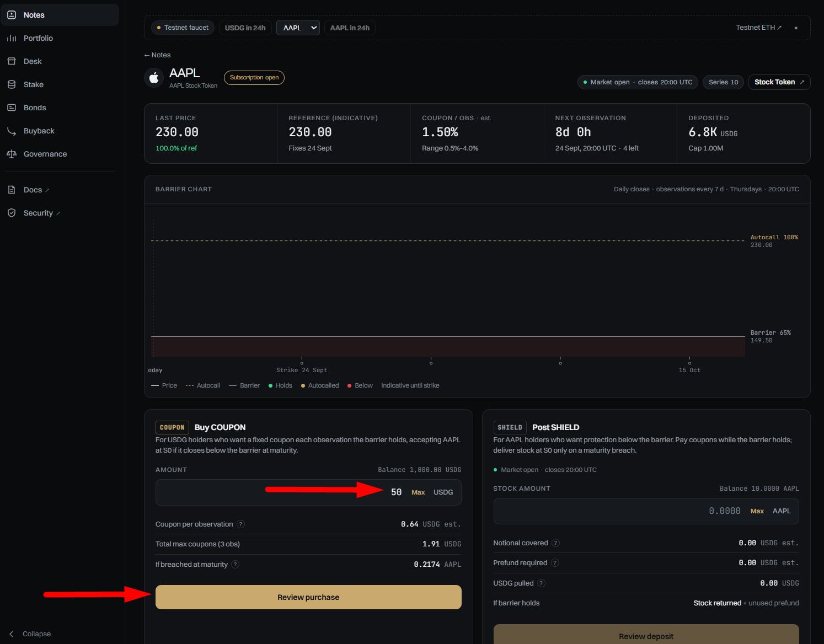The image size is (824, 644).
Task: Click the Testnet faucet button
Action: point(183,28)
